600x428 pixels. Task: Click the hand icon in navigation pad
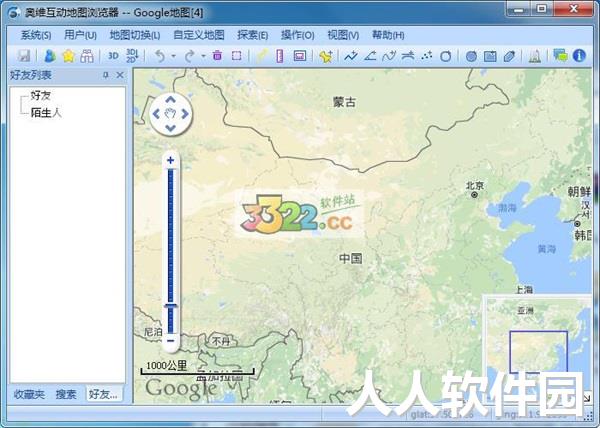pos(170,114)
